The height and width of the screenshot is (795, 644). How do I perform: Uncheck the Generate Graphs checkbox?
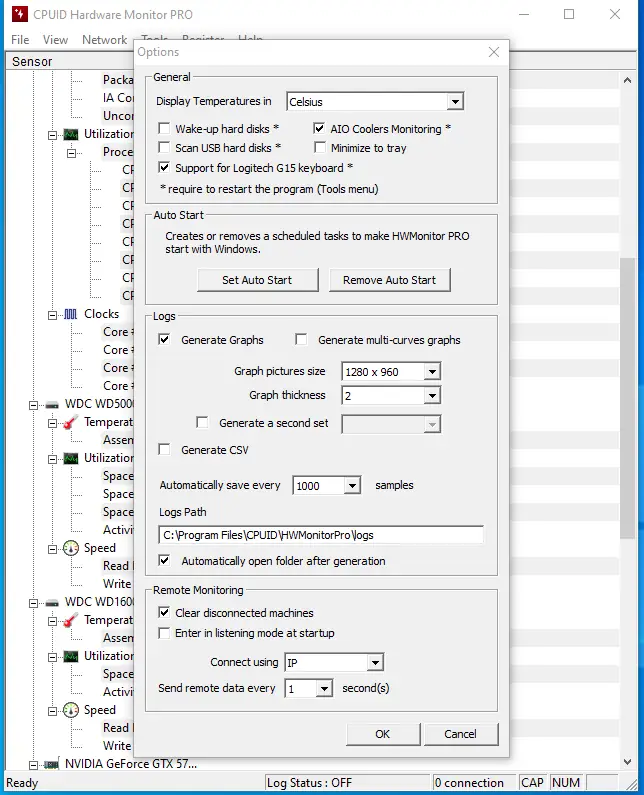tap(164, 339)
